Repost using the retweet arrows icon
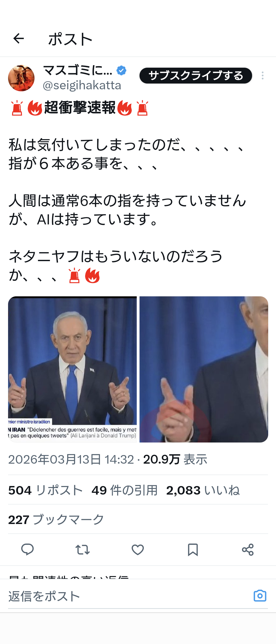Image resolution: width=276 pixels, height=644 pixels. click(x=83, y=550)
